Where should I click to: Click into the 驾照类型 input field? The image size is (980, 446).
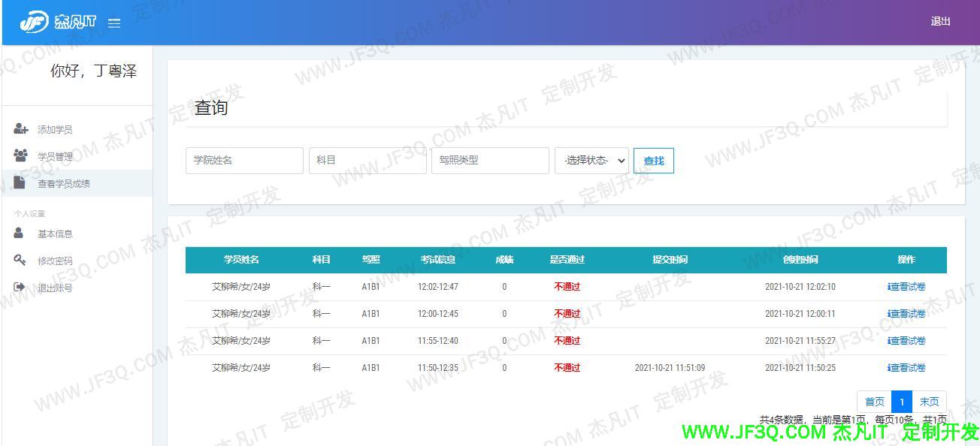[490, 161]
